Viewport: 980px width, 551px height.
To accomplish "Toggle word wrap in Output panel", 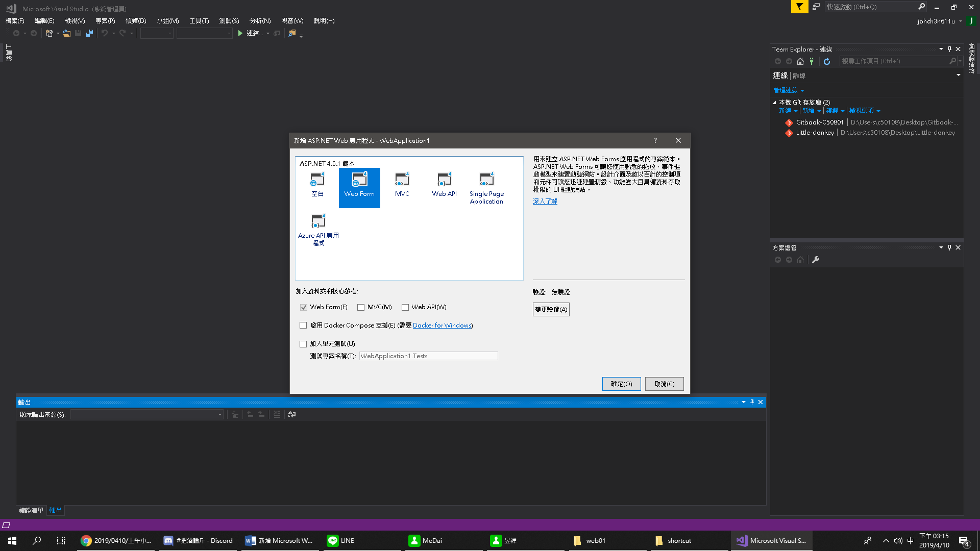I will click(x=292, y=414).
